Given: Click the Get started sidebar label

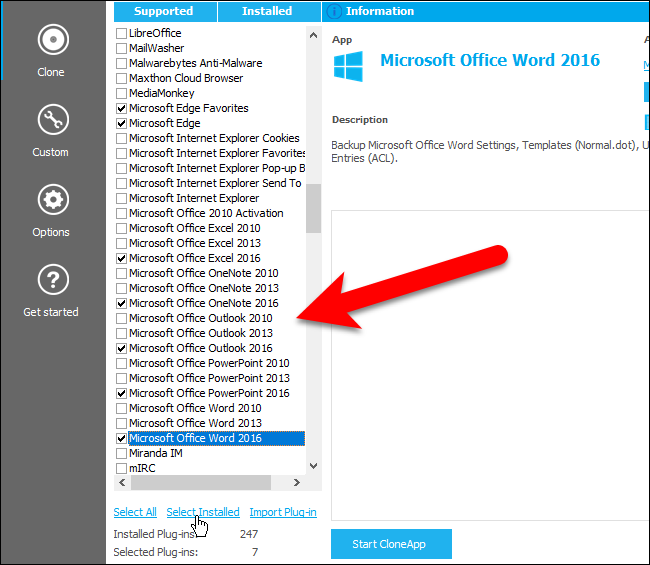Looking at the screenshot, I should [x=51, y=312].
